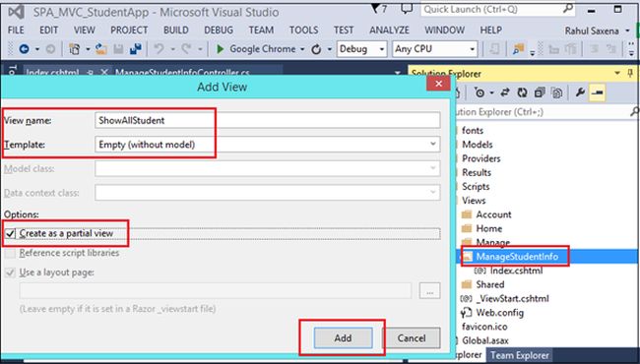
Task: Click the feedback speech bubble icon
Action: (407, 9)
